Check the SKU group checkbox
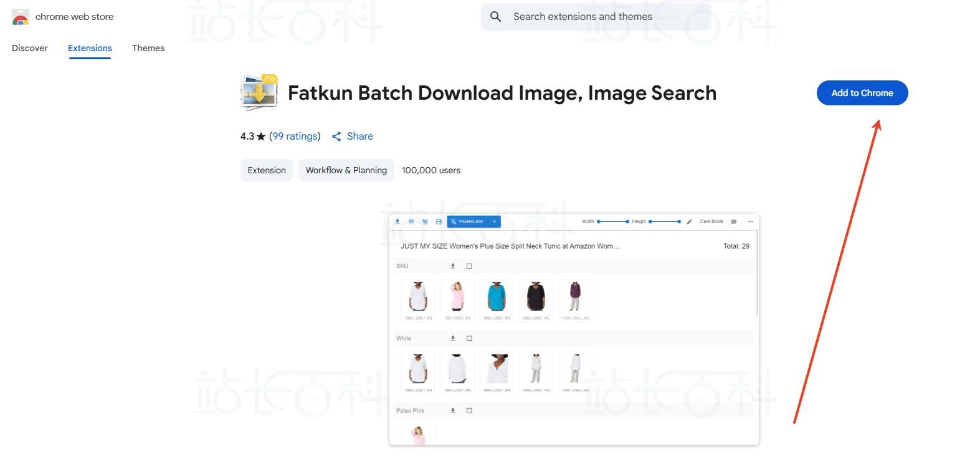 point(469,266)
